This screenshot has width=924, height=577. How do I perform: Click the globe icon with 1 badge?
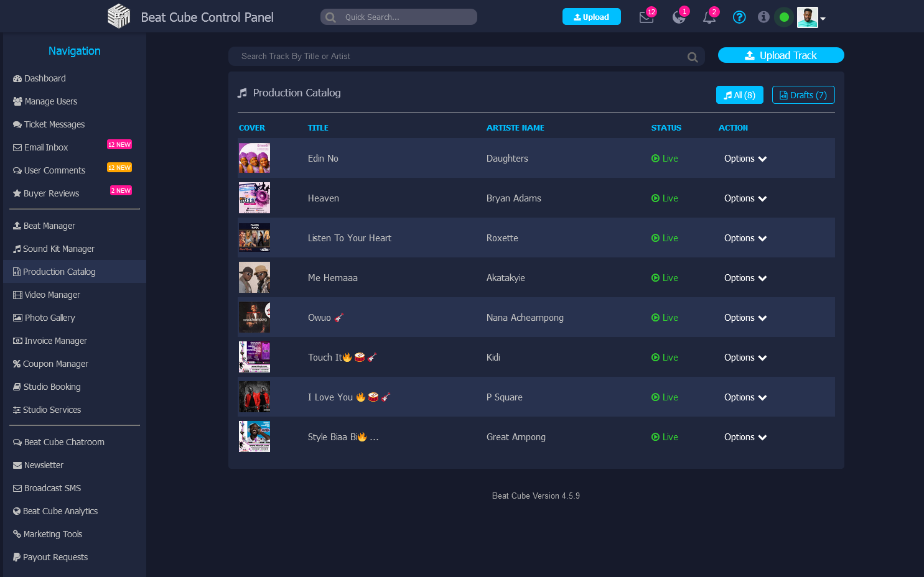(x=679, y=17)
